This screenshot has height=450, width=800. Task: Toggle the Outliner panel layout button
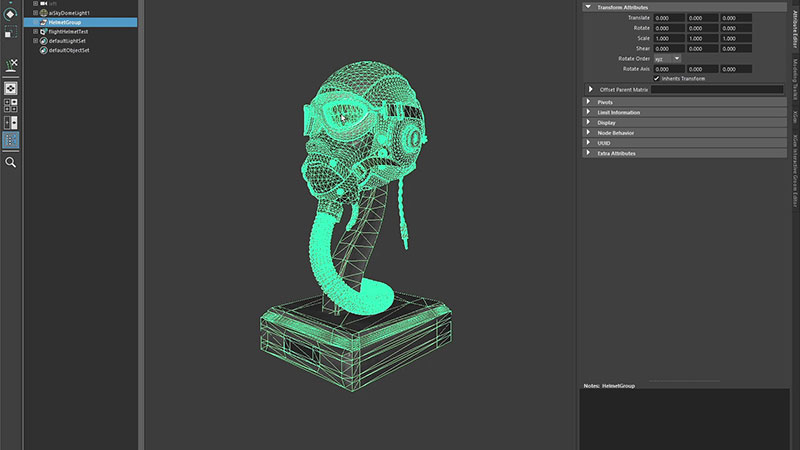pyautogui.click(x=11, y=140)
